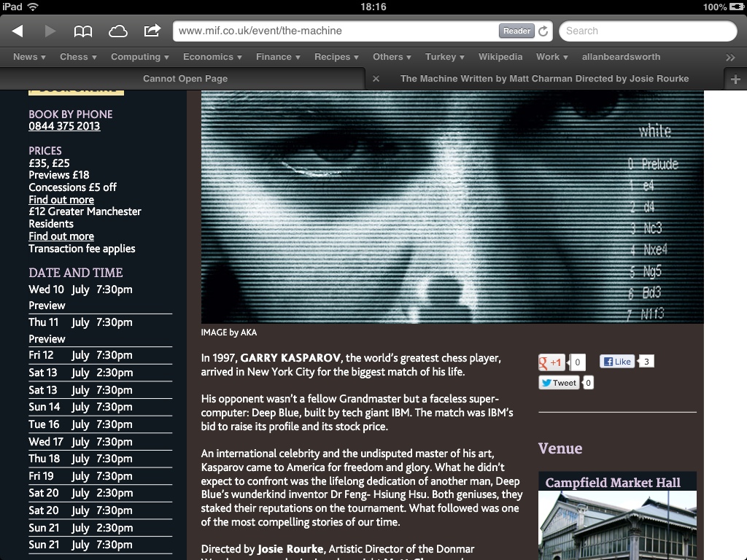Reload the page with refresh icon
The height and width of the screenshot is (560, 747).
(x=543, y=31)
